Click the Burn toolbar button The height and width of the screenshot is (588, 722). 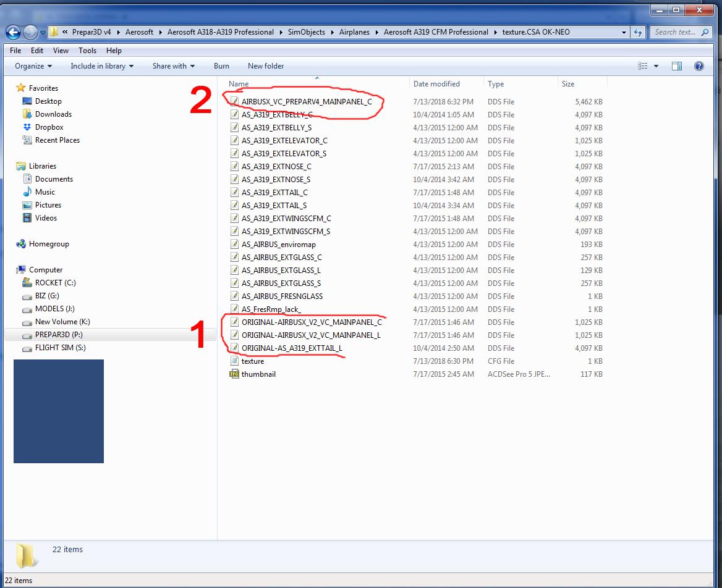(x=221, y=66)
